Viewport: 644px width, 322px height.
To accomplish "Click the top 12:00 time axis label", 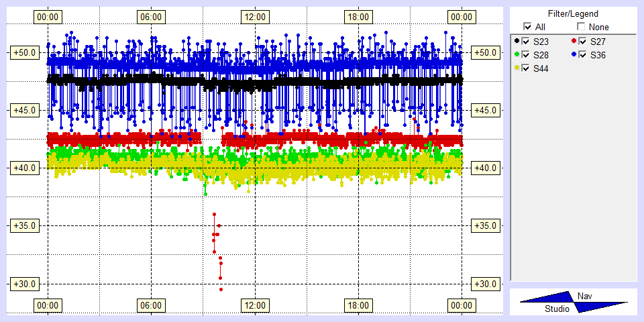I will click(x=254, y=17).
